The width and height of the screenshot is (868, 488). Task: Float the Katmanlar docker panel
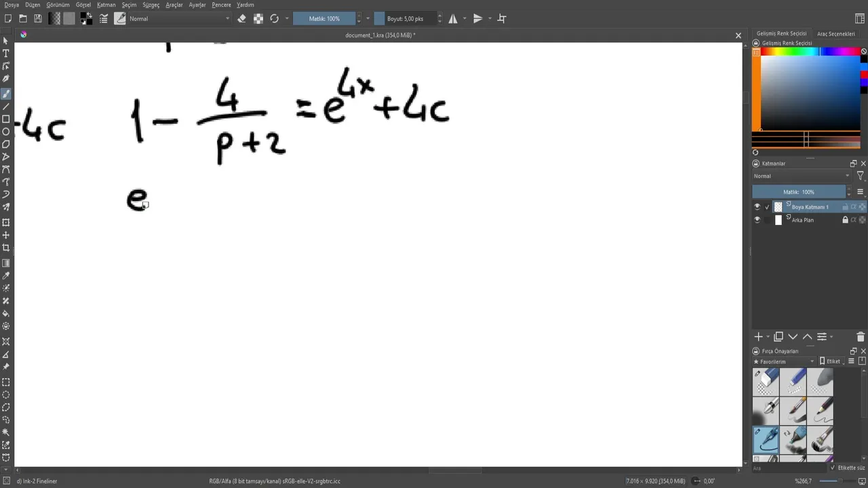(x=853, y=163)
